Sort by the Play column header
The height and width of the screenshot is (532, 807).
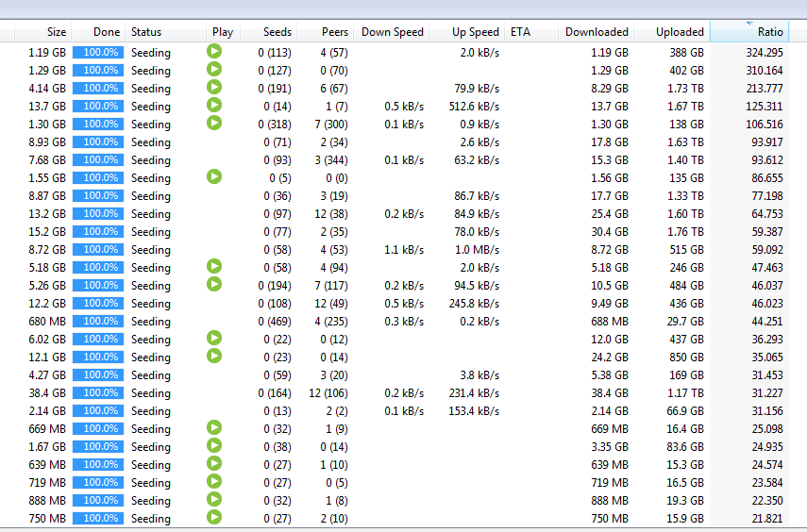(x=224, y=32)
